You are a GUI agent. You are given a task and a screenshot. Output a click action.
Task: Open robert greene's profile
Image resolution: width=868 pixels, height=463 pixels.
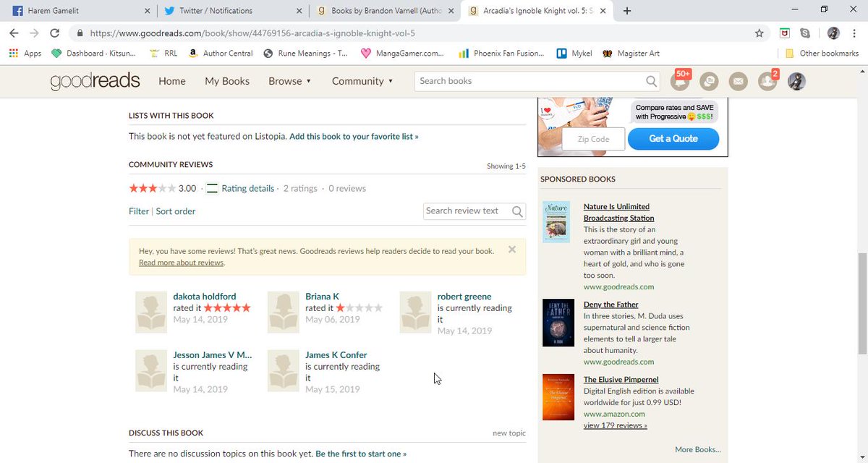(x=464, y=297)
